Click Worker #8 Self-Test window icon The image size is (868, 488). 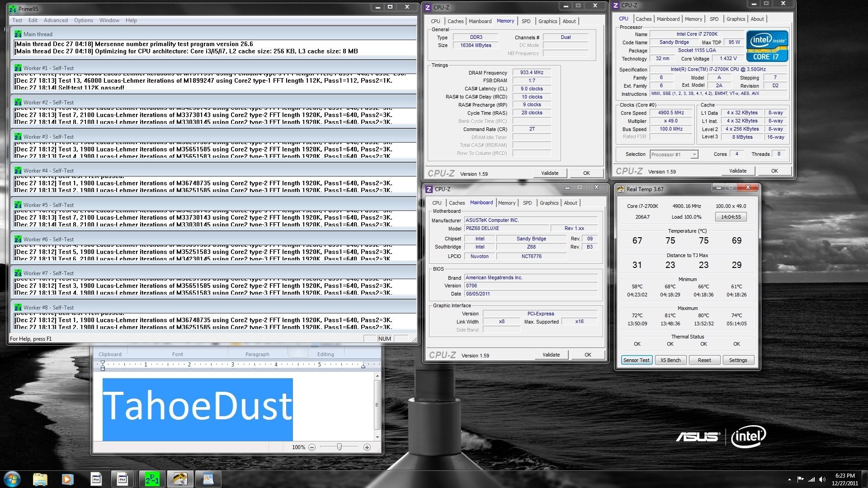[x=18, y=308]
